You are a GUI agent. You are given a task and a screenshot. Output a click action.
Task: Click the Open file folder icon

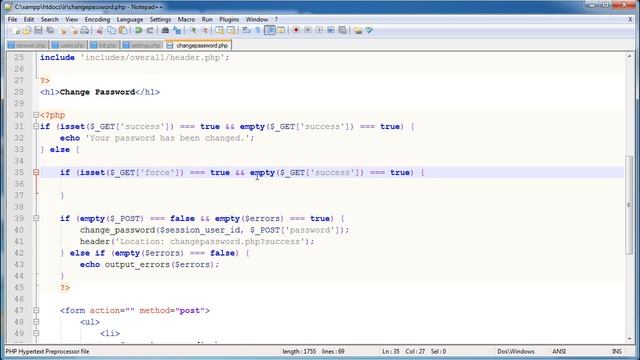27,30
